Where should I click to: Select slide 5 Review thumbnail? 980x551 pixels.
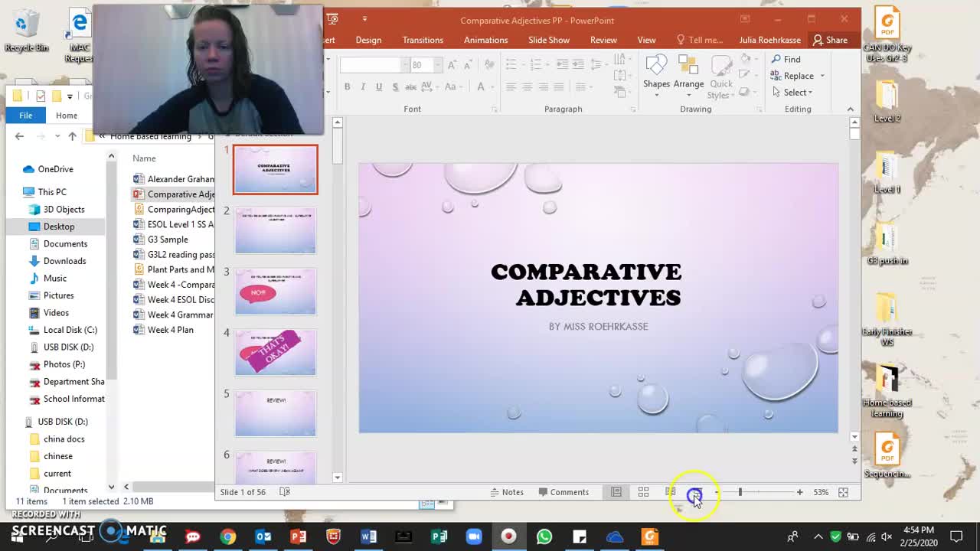click(276, 414)
